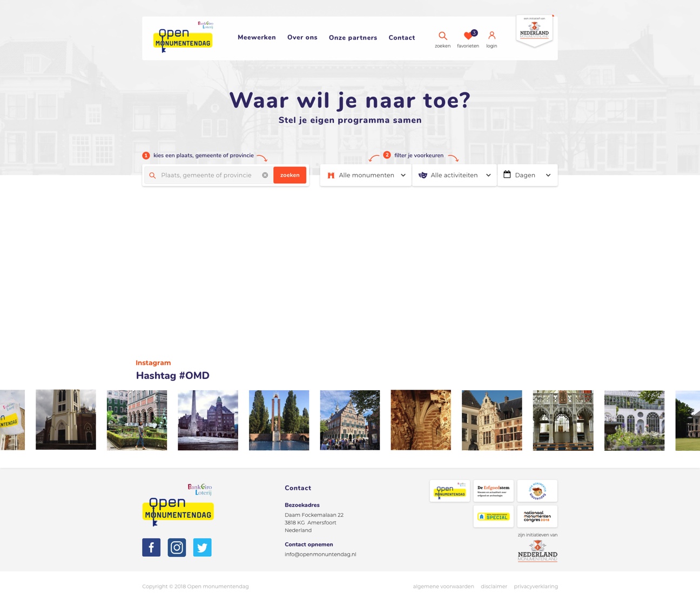Expand the Alle monumenten dropdown

366,175
